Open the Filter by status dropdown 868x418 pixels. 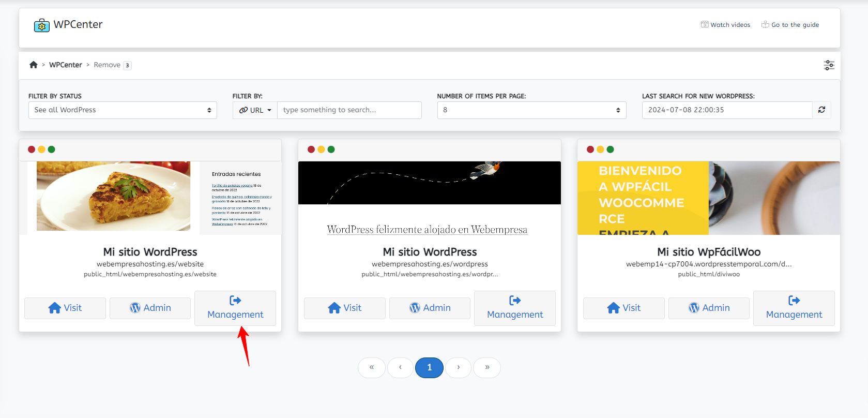[x=123, y=110]
